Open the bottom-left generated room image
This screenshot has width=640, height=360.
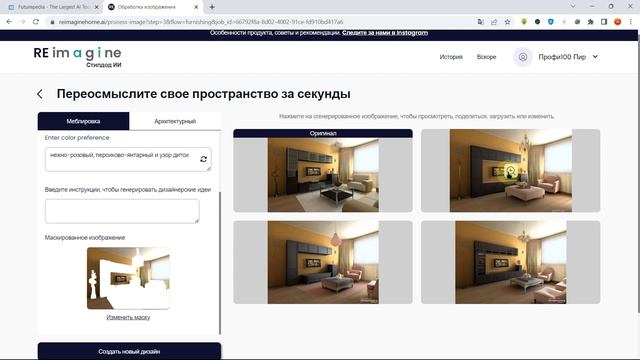point(323,262)
